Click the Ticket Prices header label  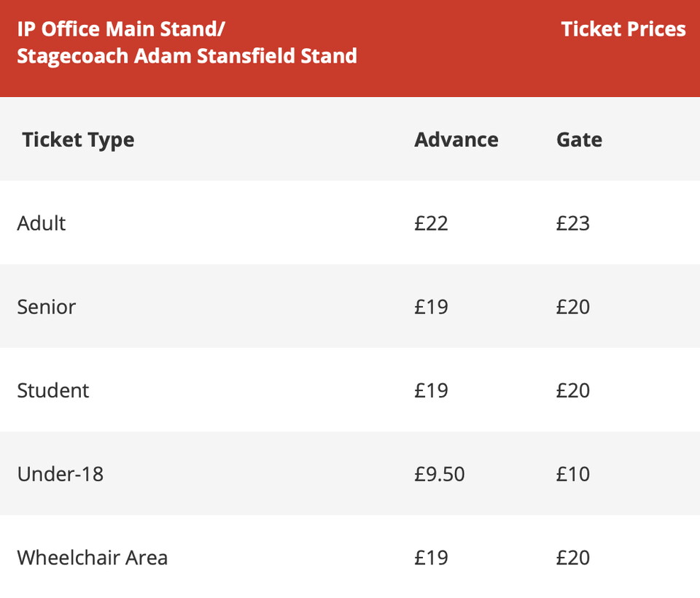click(623, 29)
